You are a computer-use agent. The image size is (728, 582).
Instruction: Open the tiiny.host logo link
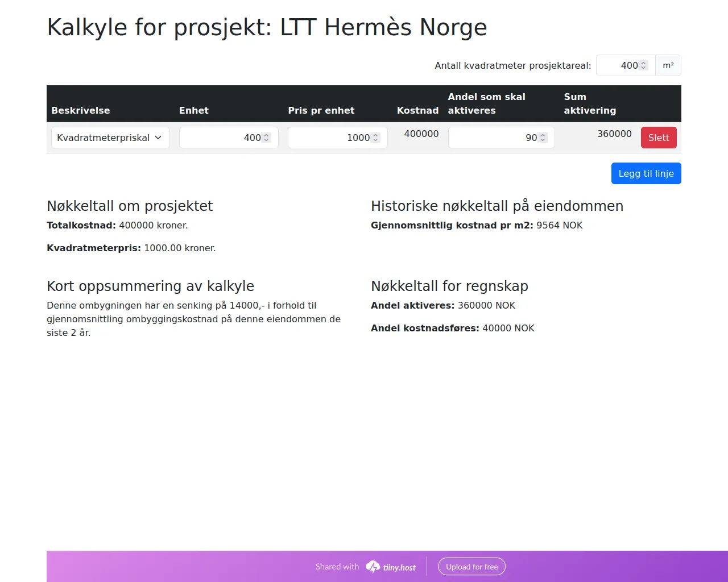391,567
